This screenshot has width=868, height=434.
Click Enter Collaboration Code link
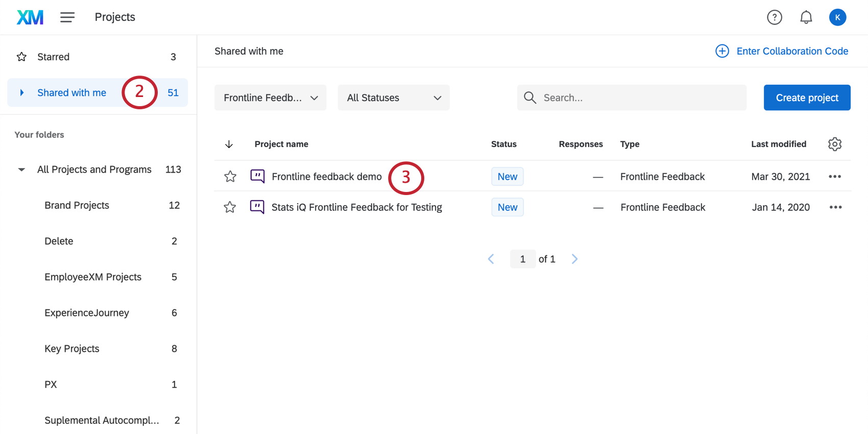pos(792,51)
